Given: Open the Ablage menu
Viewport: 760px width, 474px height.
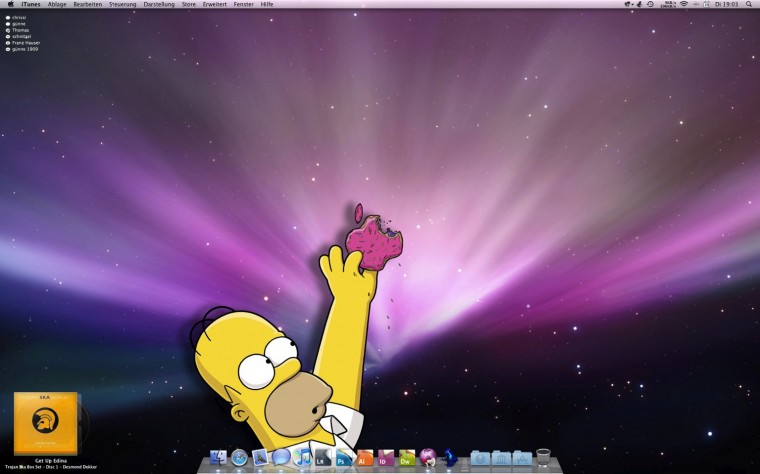Looking at the screenshot, I should pos(57,4).
